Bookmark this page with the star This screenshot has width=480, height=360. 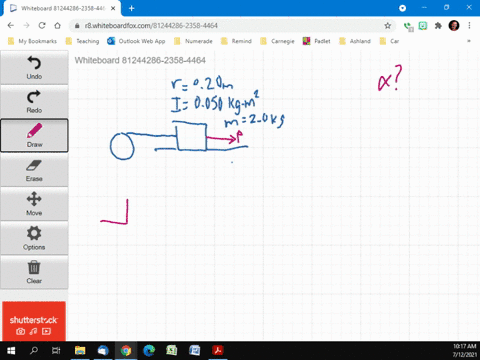tap(387, 25)
